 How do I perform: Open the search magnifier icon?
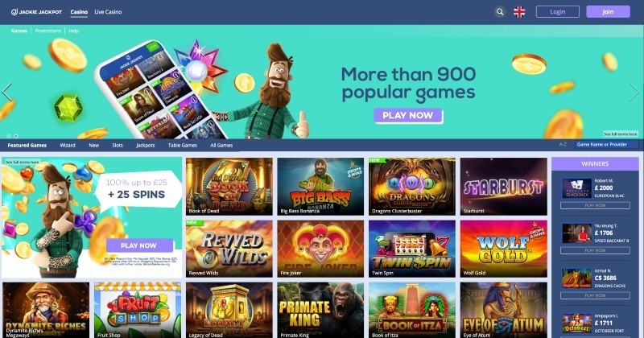(500, 12)
